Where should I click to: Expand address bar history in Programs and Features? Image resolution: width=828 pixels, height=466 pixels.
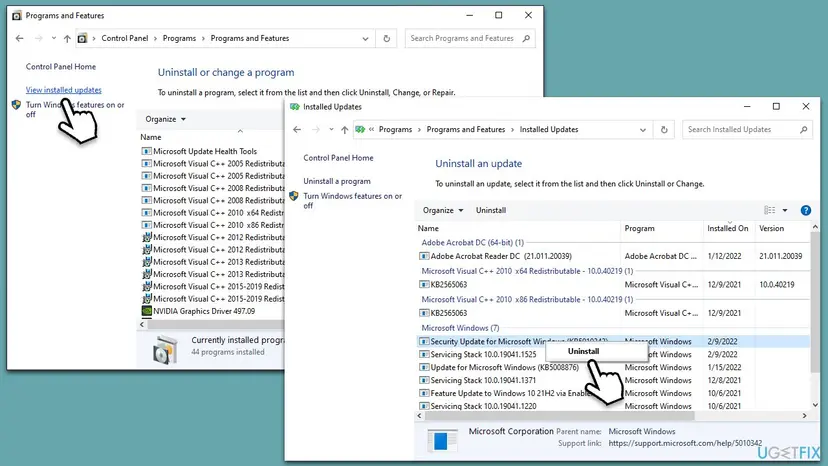365,39
